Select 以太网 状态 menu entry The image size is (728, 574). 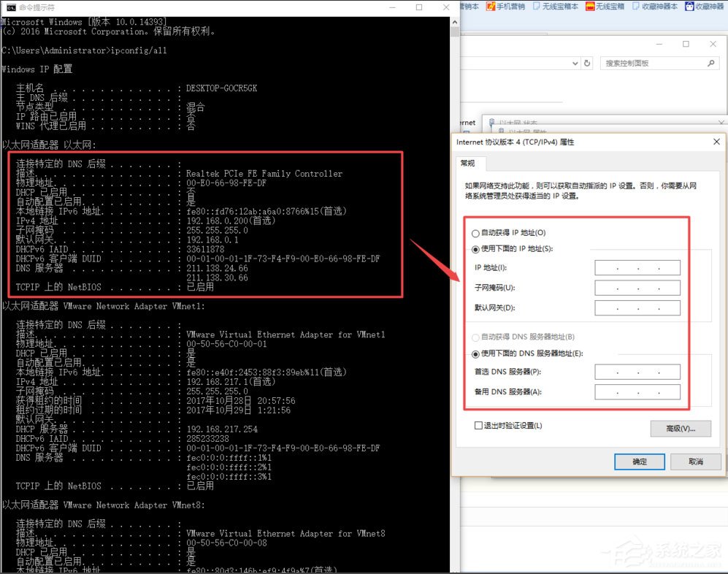[x=521, y=123]
